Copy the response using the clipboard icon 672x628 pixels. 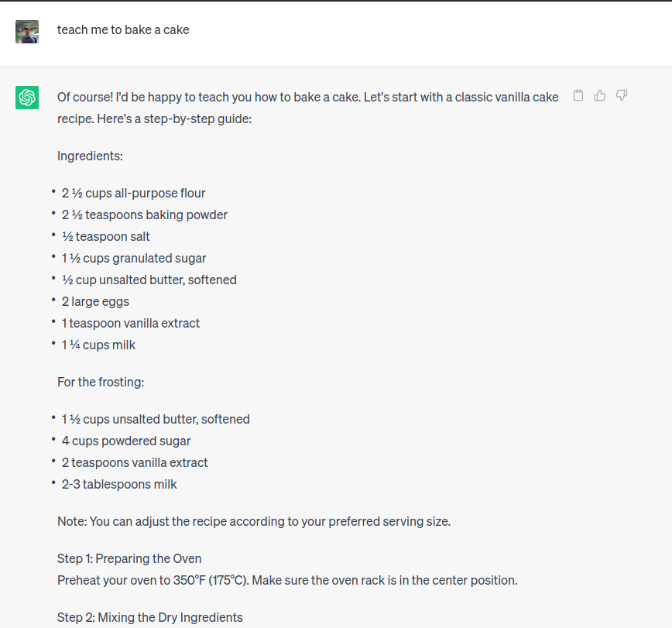(x=578, y=95)
